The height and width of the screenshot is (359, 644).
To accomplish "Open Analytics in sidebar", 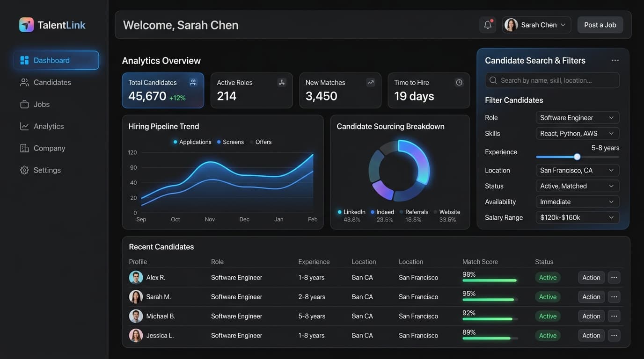I will [x=42, y=126].
